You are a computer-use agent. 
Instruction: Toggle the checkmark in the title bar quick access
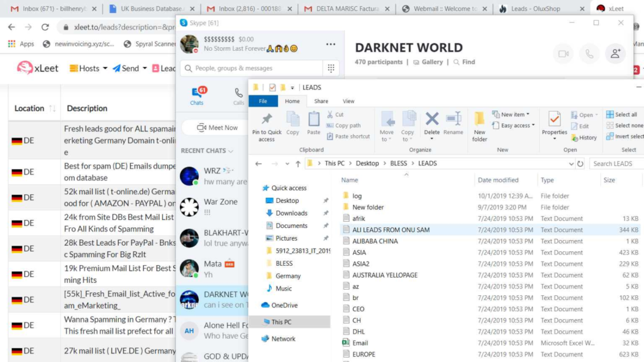272,87
